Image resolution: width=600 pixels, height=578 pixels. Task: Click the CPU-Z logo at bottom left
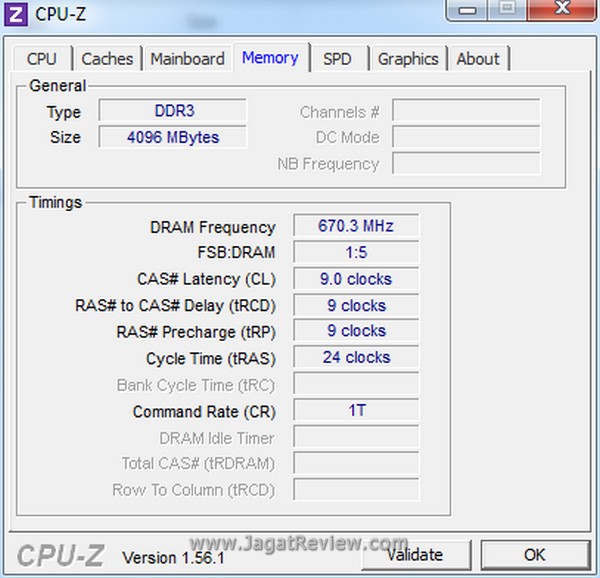tap(60, 555)
